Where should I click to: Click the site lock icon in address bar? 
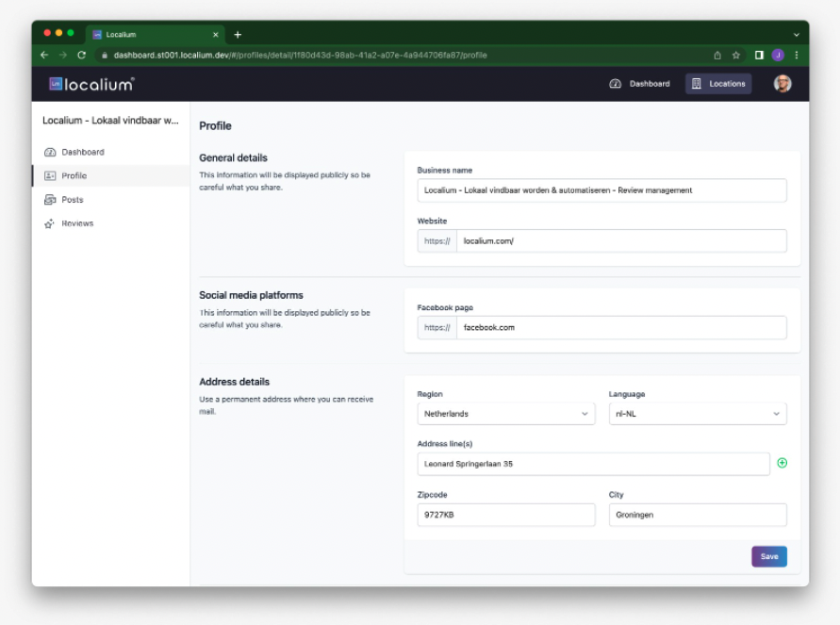click(x=105, y=56)
